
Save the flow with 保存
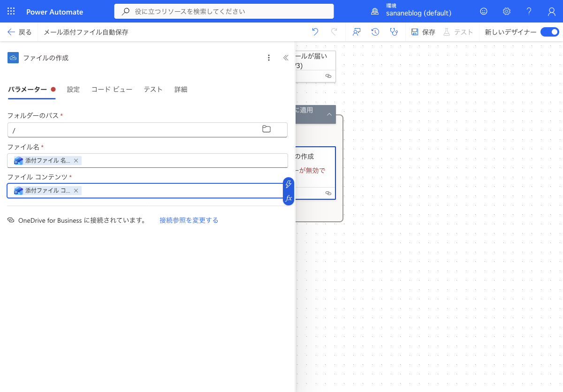click(x=423, y=32)
